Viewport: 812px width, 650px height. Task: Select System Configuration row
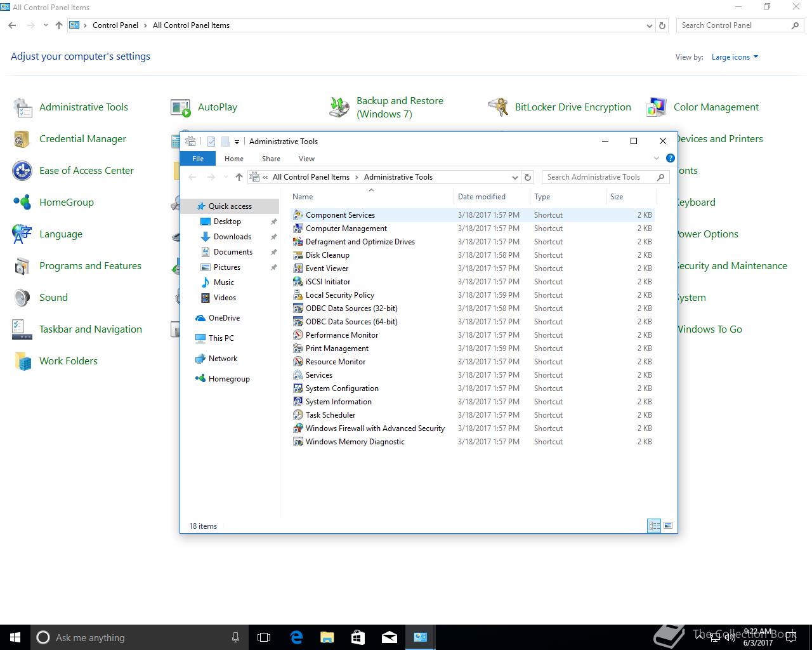tap(473, 388)
